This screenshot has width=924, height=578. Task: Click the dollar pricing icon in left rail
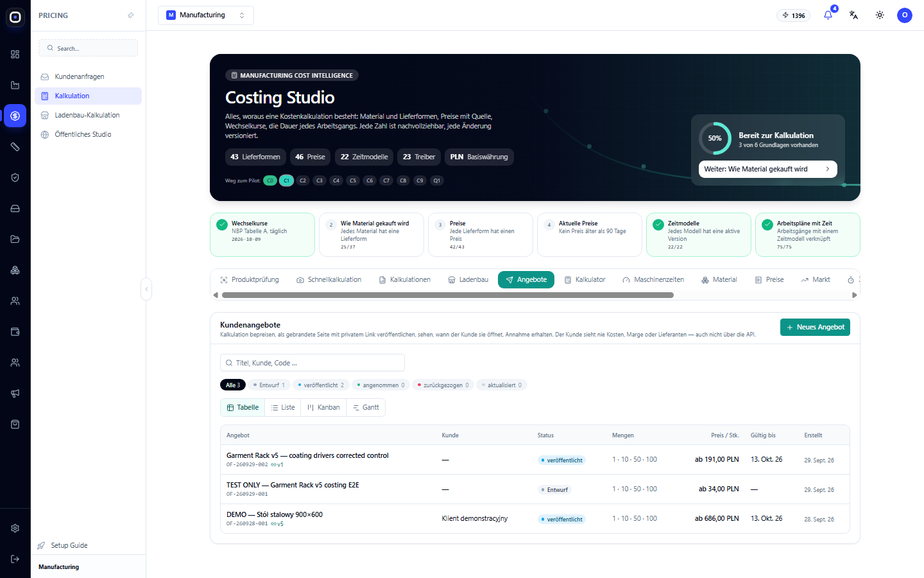tap(15, 116)
